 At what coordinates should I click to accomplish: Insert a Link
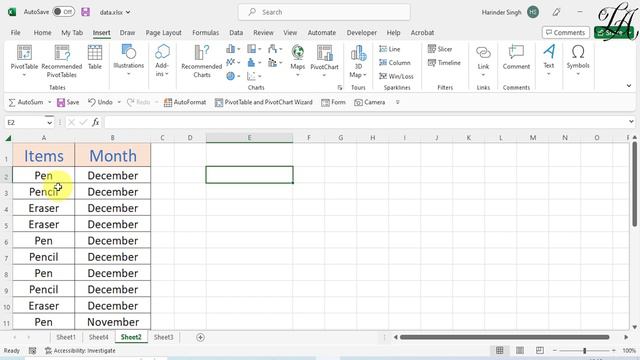(483, 61)
